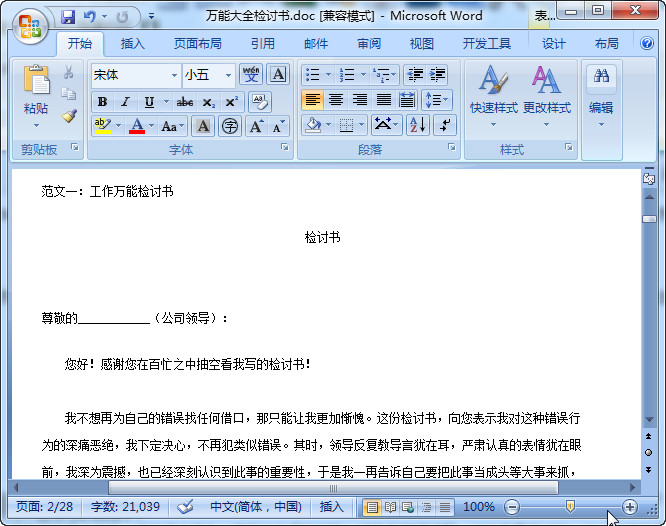666x526 pixels.
Task: Click the 更改样式 change styles button
Action: point(547,97)
